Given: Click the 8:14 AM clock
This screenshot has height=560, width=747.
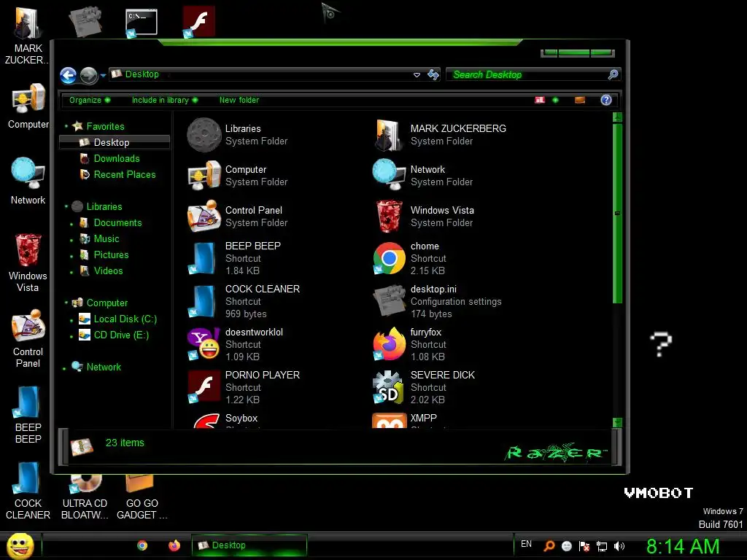Looking at the screenshot, I should (x=683, y=546).
